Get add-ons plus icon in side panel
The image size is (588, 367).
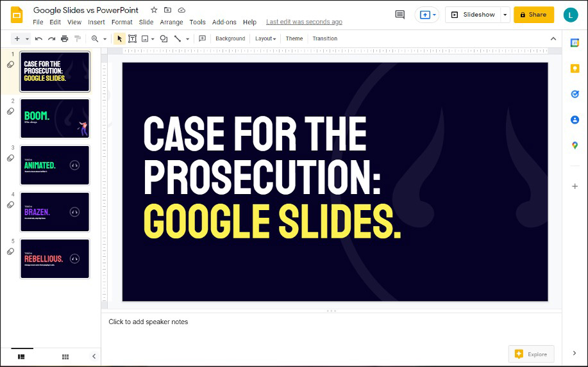[575, 186]
